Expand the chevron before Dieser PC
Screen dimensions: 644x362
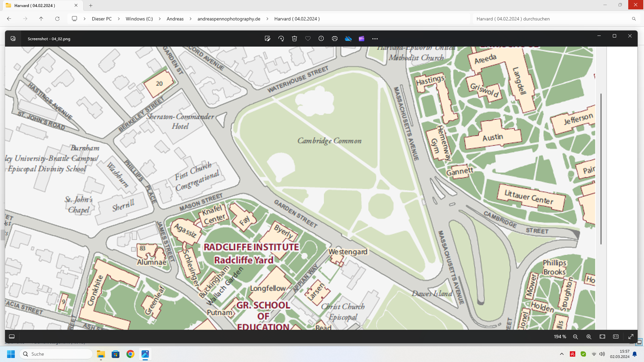(x=85, y=19)
